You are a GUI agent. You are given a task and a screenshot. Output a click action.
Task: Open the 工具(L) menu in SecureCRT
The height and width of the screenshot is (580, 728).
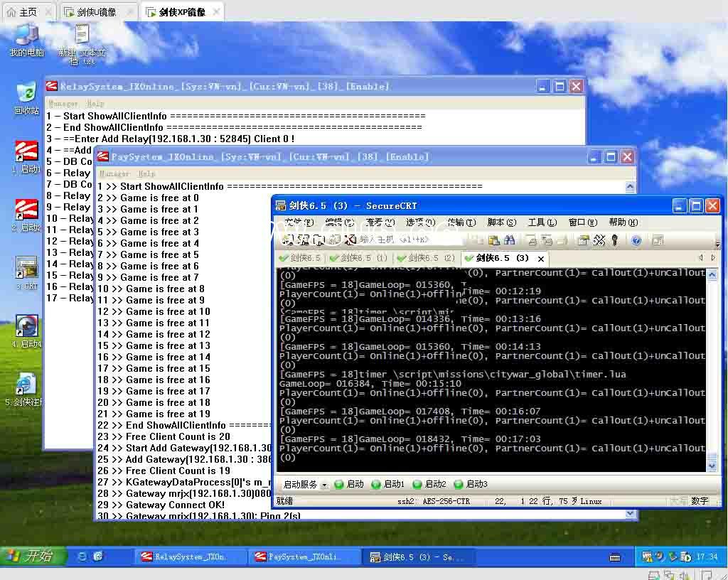tap(542, 222)
